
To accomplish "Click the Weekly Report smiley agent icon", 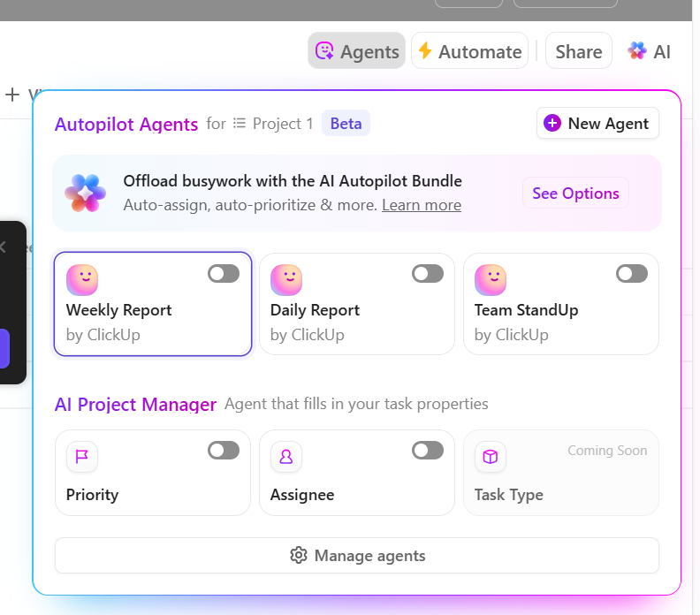I will coord(82,280).
